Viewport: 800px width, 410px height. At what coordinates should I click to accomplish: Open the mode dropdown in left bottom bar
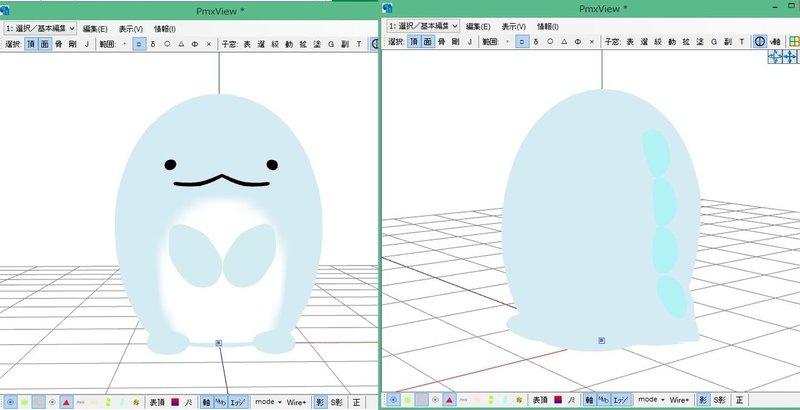[x=268, y=402]
